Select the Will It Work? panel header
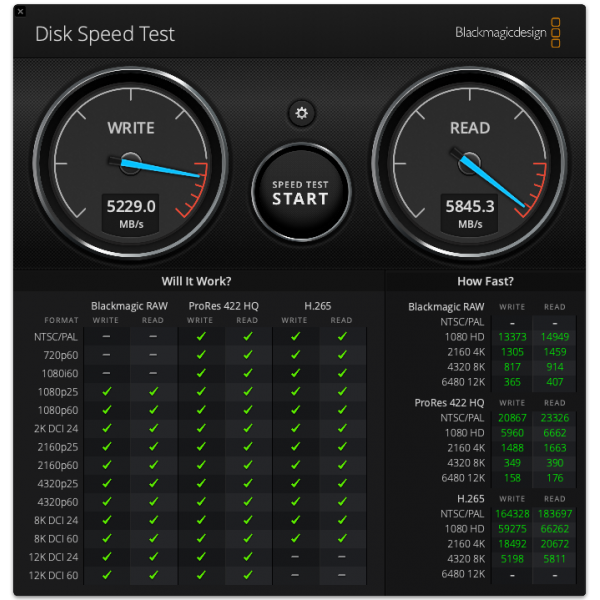The height and width of the screenshot is (600, 600). coord(197,282)
